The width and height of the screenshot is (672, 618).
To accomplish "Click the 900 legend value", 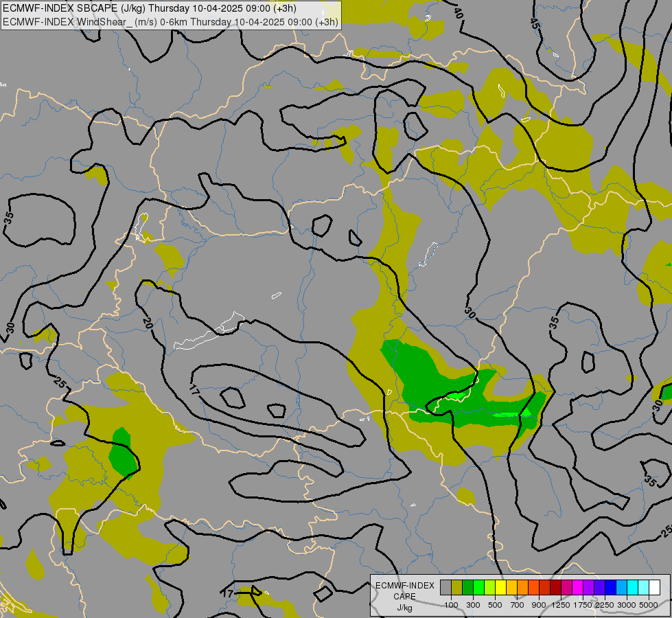I will click(x=539, y=605).
